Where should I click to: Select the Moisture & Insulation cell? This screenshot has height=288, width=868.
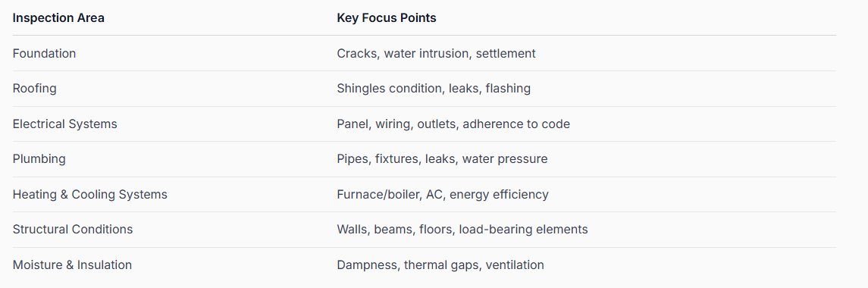[72, 265]
